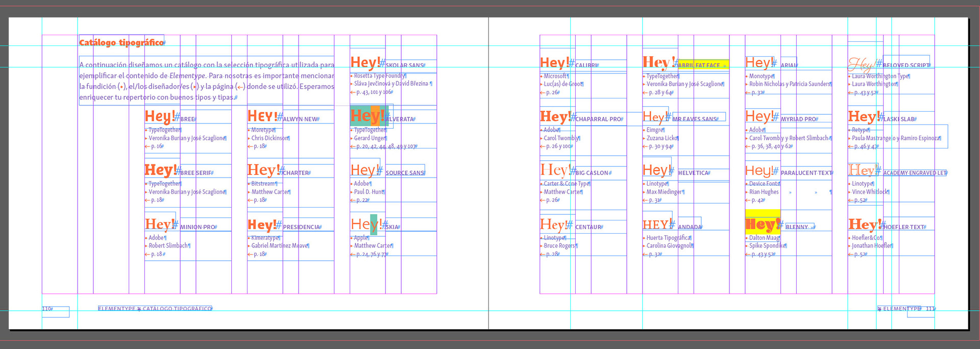Click 'Rosetta Type Foundry' foundry line

pos(379,76)
